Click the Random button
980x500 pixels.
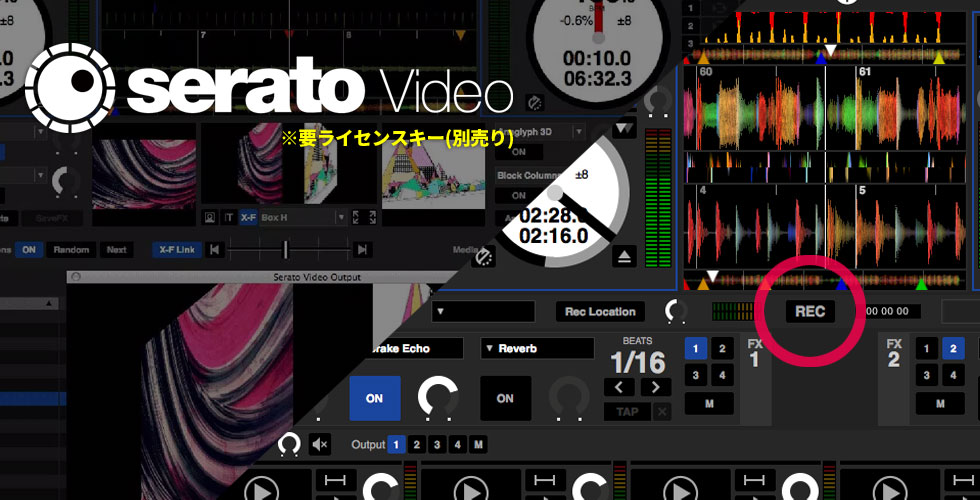coord(71,250)
